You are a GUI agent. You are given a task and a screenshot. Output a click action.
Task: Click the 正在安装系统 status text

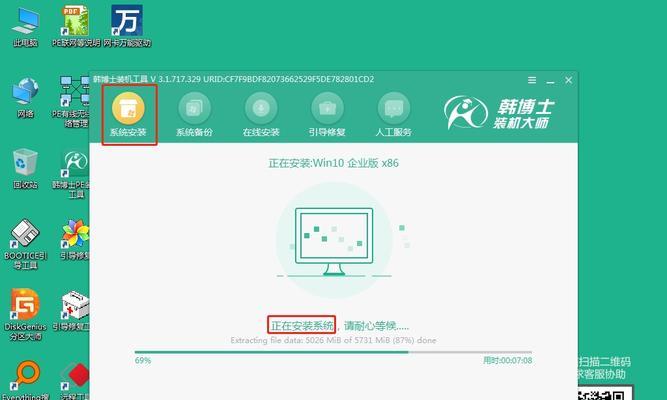click(x=302, y=326)
